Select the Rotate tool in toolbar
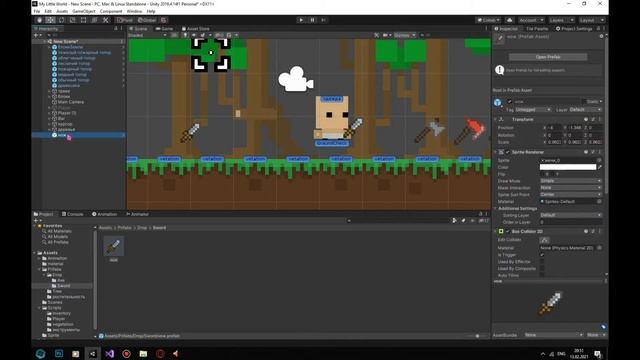The width and height of the screenshot is (640, 360). (x=62, y=20)
